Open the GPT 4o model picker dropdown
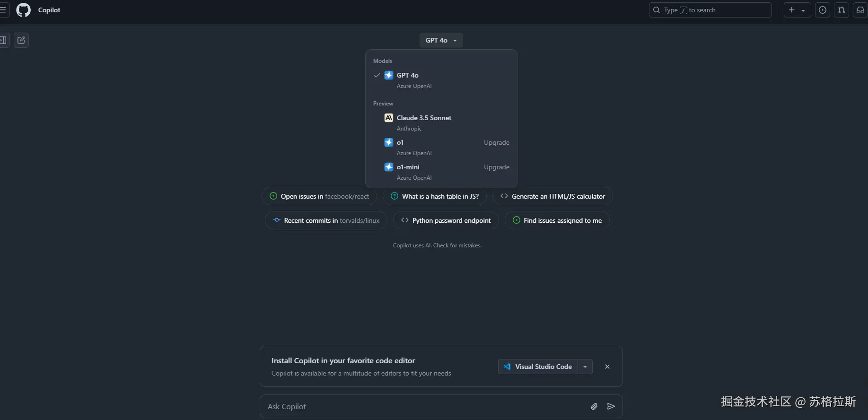 coord(441,40)
